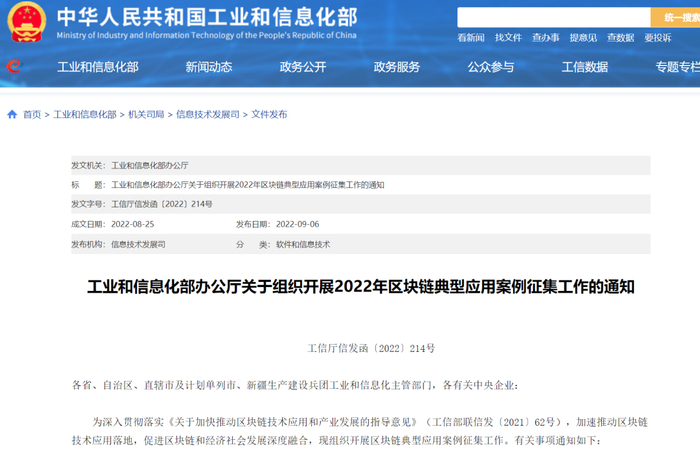Click the bold article headline
This screenshot has width=700, height=460.
(x=361, y=287)
